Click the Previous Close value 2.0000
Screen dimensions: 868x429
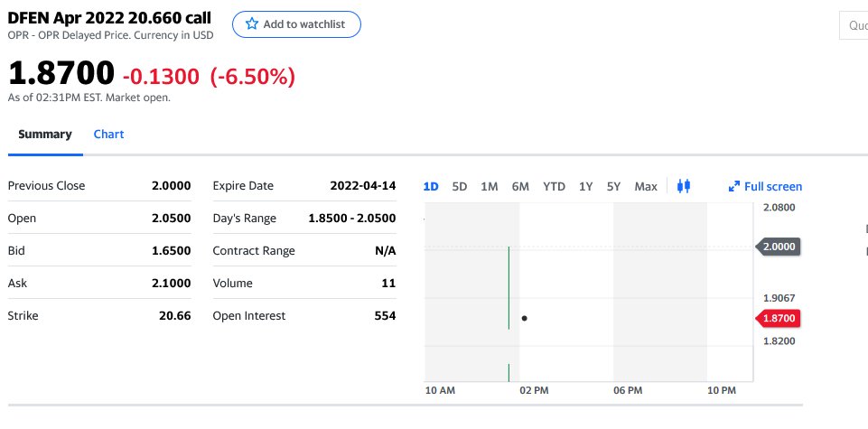[x=171, y=185]
